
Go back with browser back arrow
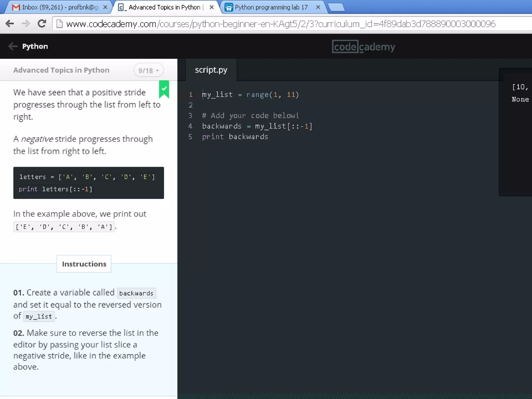click(10, 24)
